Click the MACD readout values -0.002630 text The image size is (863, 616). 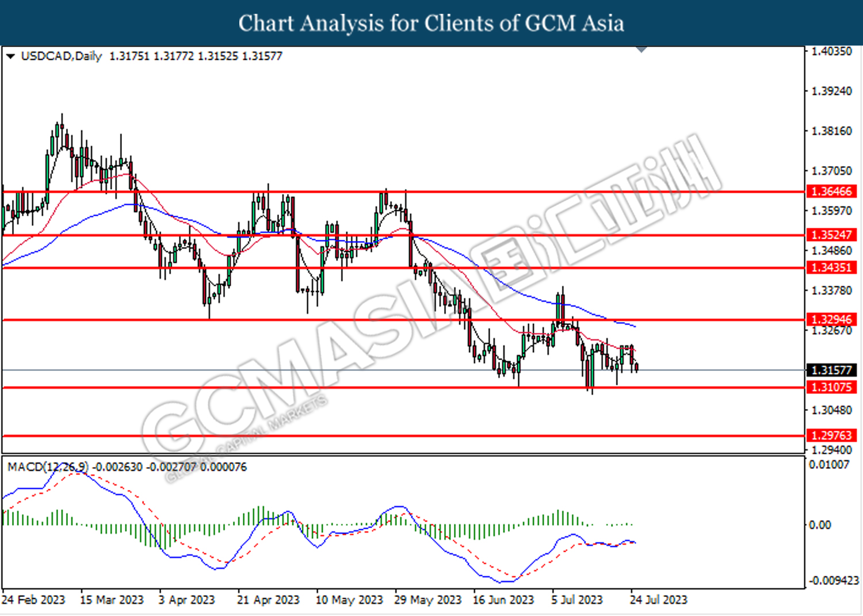(117, 466)
